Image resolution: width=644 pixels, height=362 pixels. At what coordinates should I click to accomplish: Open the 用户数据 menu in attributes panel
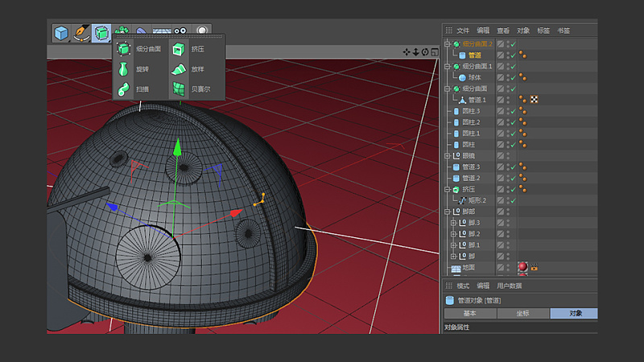pyautogui.click(x=509, y=286)
